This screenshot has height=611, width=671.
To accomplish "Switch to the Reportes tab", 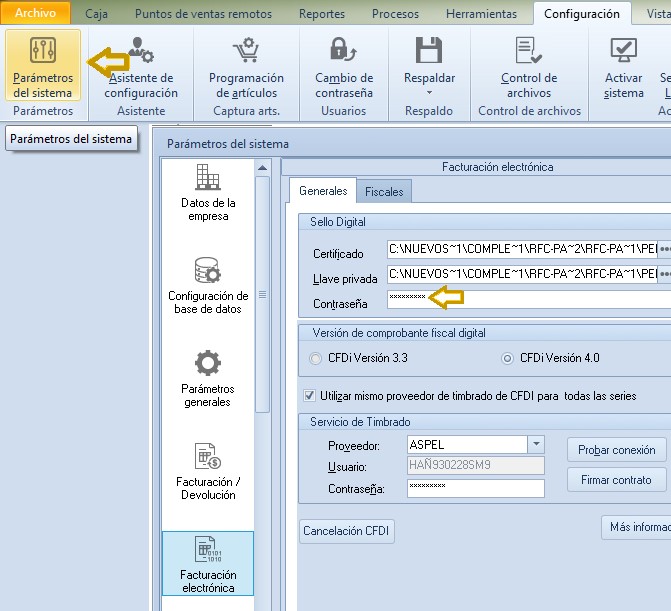I will coord(322,14).
